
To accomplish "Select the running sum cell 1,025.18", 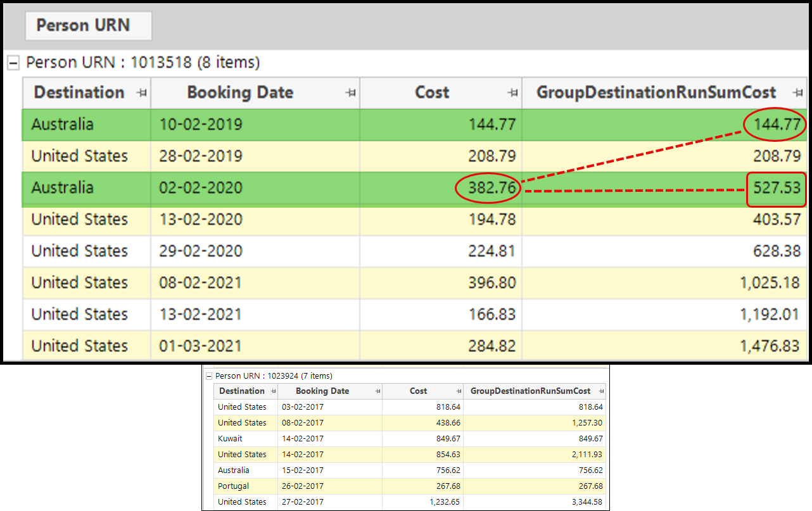I will coord(664,283).
